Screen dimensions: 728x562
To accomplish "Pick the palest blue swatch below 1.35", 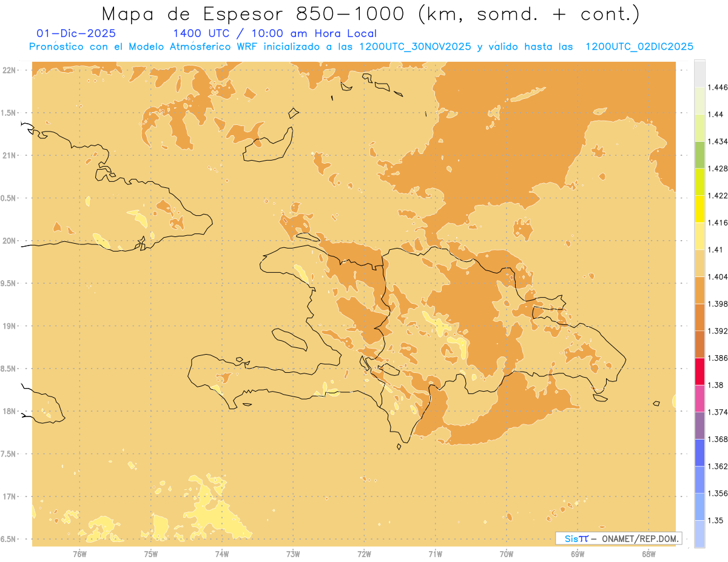I will [699, 534].
